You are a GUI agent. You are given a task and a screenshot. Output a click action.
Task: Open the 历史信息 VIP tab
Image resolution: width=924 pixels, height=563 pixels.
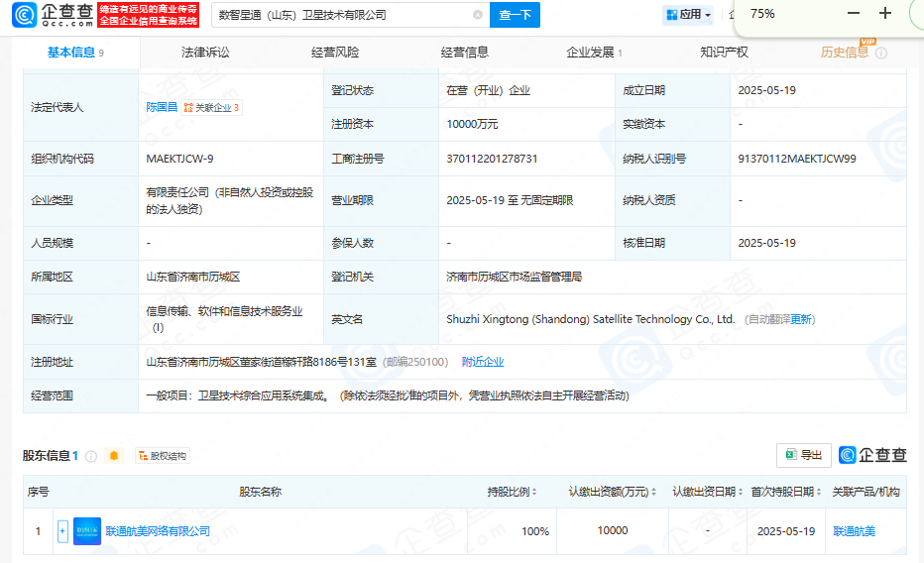point(845,53)
